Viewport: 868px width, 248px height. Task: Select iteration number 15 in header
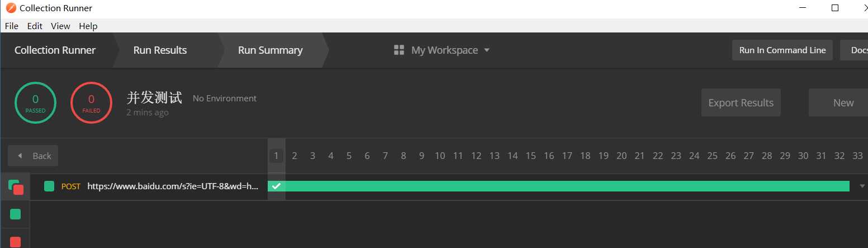(x=530, y=156)
